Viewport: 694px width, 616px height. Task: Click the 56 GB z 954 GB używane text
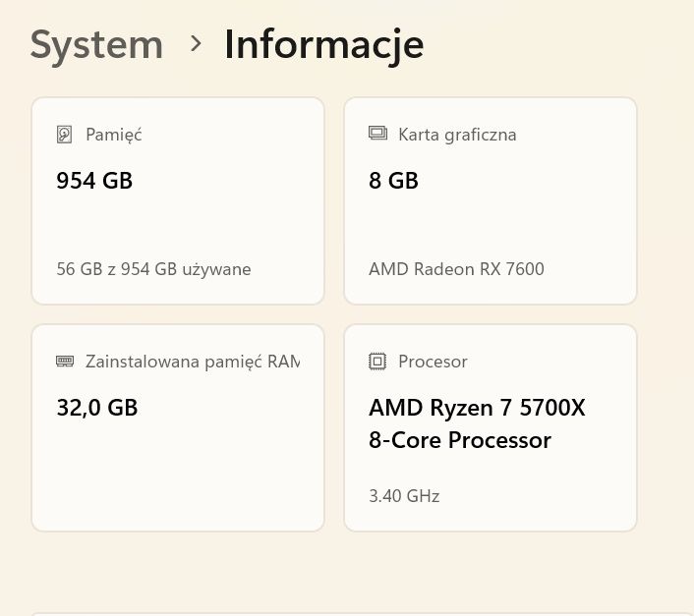pyautogui.click(x=153, y=269)
